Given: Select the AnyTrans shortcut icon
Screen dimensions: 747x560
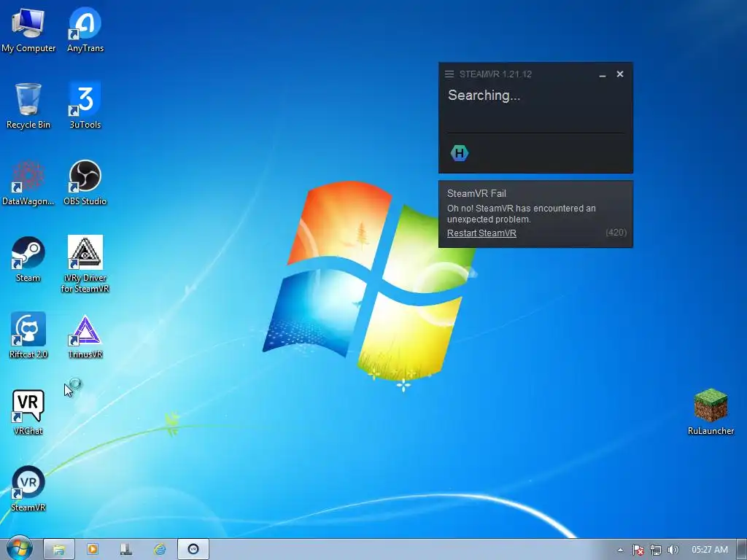Looking at the screenshot, I should (x=85, y=29).
